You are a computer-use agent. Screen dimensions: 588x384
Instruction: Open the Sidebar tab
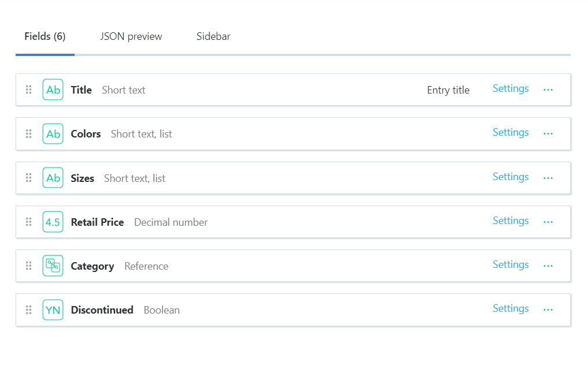pos(213,36)
